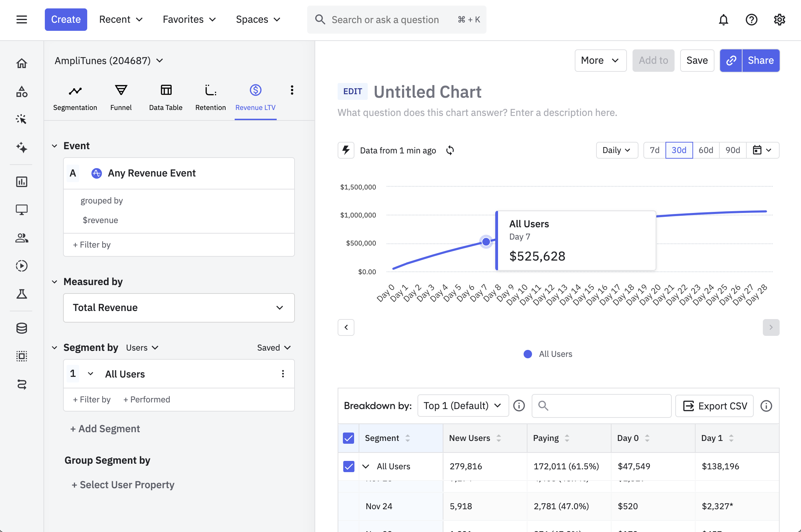This screenshot has height=532, width=801.
Task: Open the Total Revenue measure dropdown
Action: click(179, 308)
